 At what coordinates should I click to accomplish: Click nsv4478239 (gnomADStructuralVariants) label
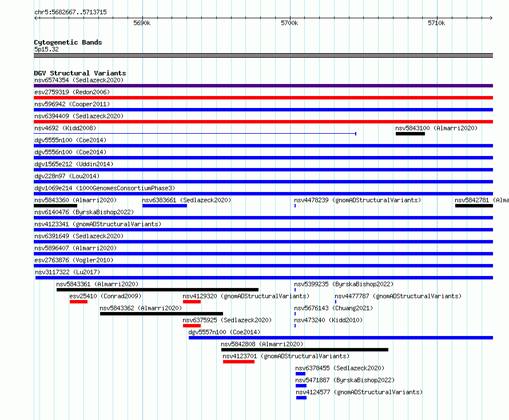click(357, 200)
